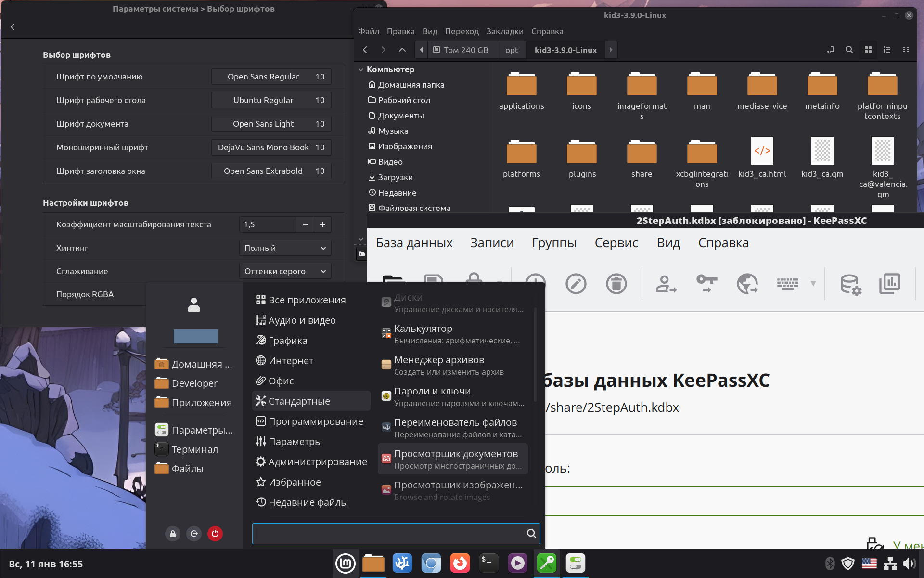Click the red power off button

pyautogui.click(x=215, y=533)
